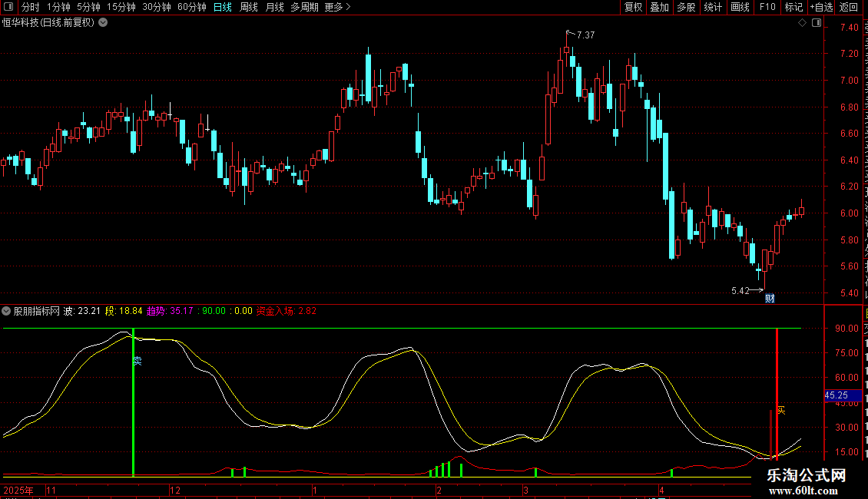The height and width of the screenshot is (499, 868).
Task: Click the 趋势: 35.17 indicator value
Action: click(170, 311)
